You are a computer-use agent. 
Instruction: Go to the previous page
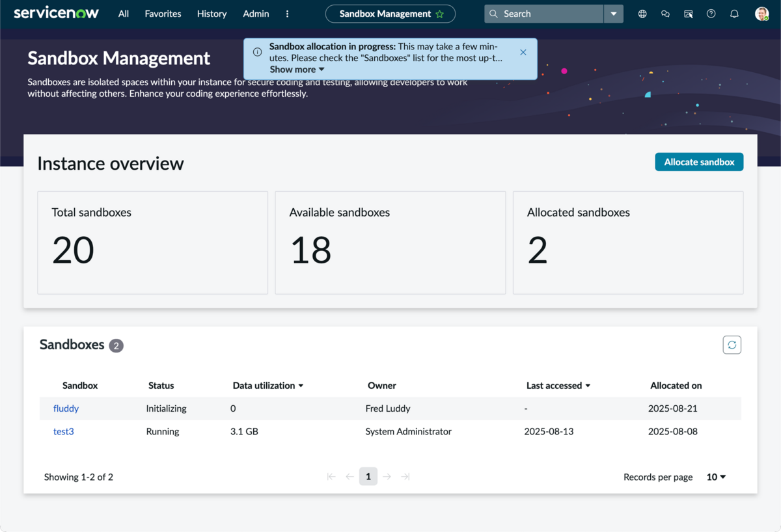pyautogui.click(x=349, y=477)
